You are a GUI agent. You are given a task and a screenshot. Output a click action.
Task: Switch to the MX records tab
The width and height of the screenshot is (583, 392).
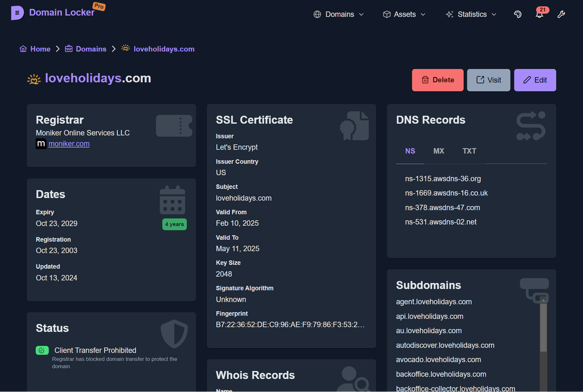click(438, 151)
